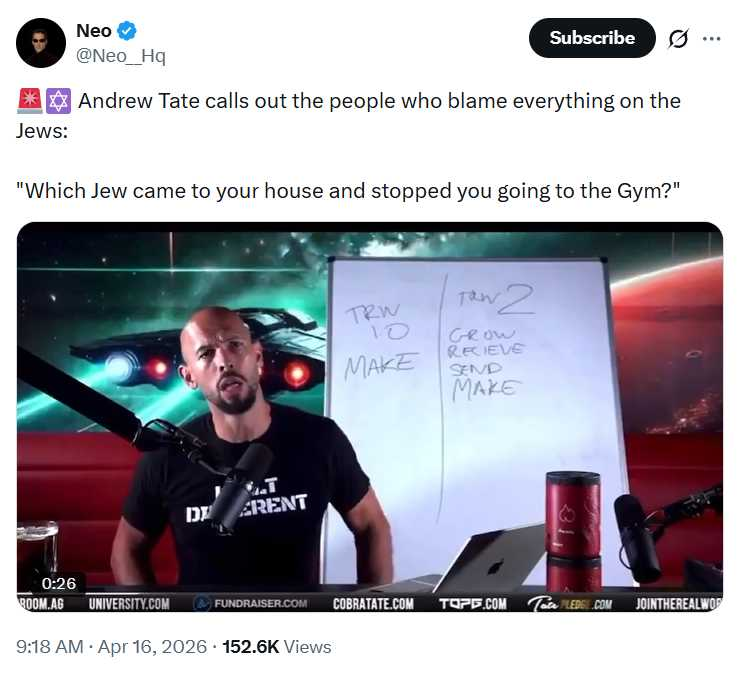
Task: Open the three-dot more options menu
Action: point(711,39)
